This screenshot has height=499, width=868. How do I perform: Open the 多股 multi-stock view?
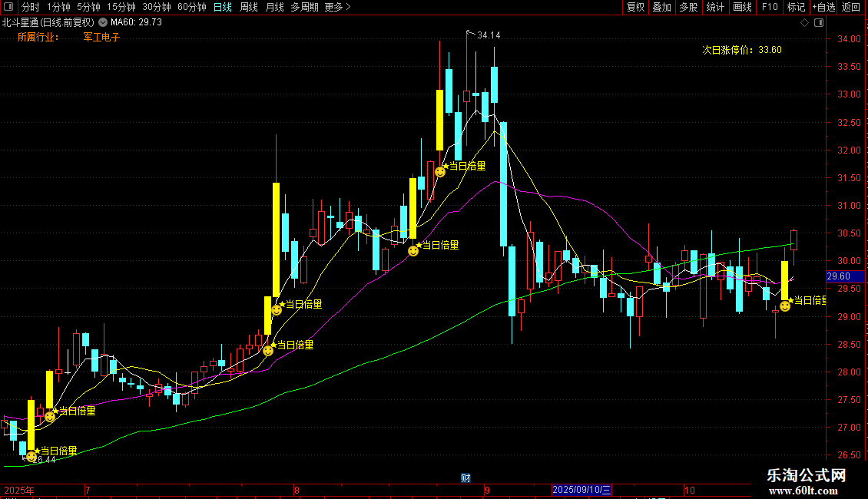pyautogui.click(x=689, y=7)
